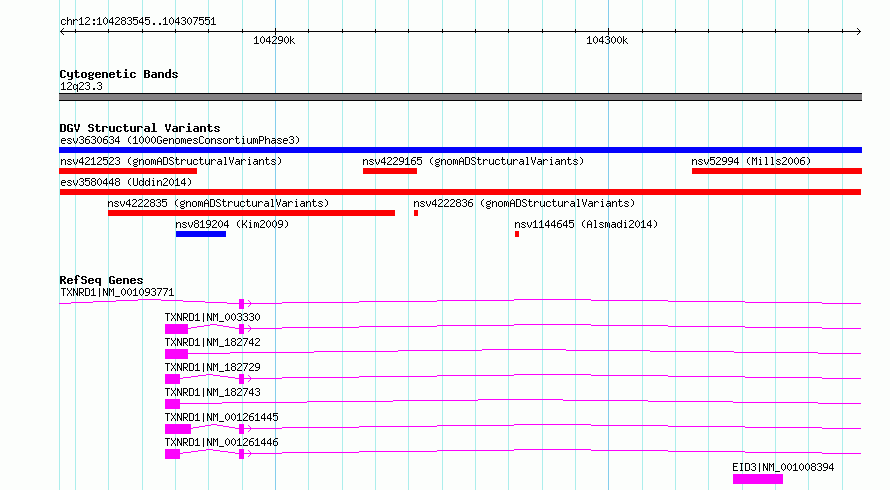The image size is (890, 490).
Task: Click the nsv819204 (Kim2009) label
Action: 232,224
